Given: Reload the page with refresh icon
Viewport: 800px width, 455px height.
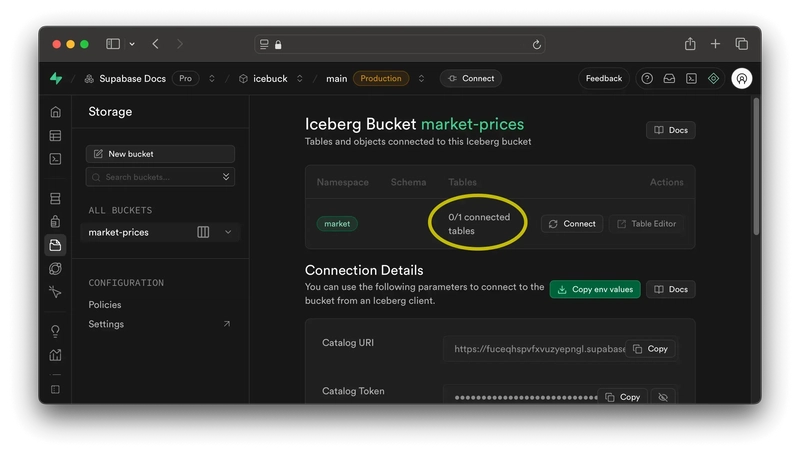Looking at the screenshot, I should point(537,45).
